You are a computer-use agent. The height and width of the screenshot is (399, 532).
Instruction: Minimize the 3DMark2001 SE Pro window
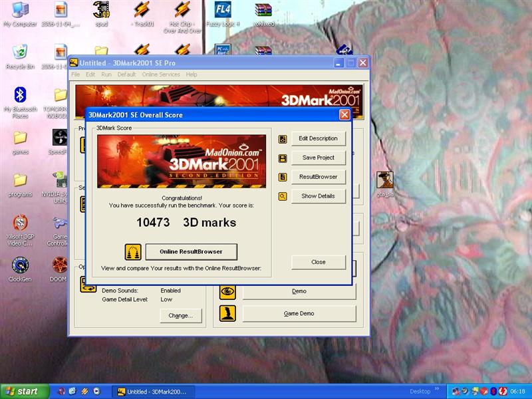338,63
